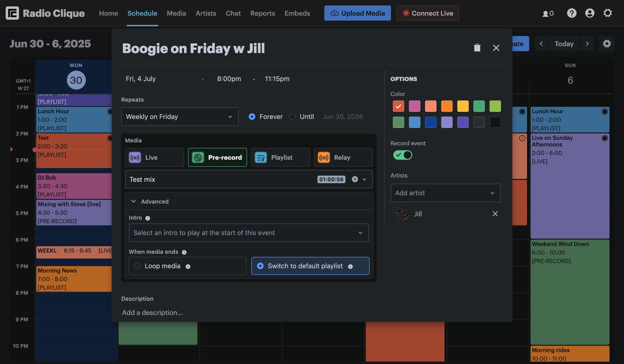Edit the 8:00pm start time
Screen dimensions: 624x364
click(x=229, y=79)
